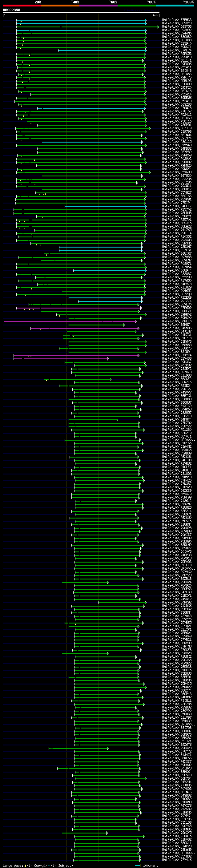The width and height of the screenshot is (197, 868).
Task: Select label UniRef100_A7QT57
Action: pyautogui.click(x=177, y=111)
